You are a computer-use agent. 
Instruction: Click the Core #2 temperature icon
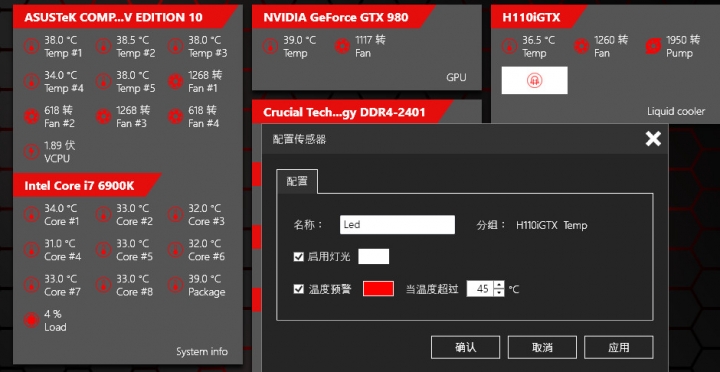pyautogui.click(x=103, y=214)
